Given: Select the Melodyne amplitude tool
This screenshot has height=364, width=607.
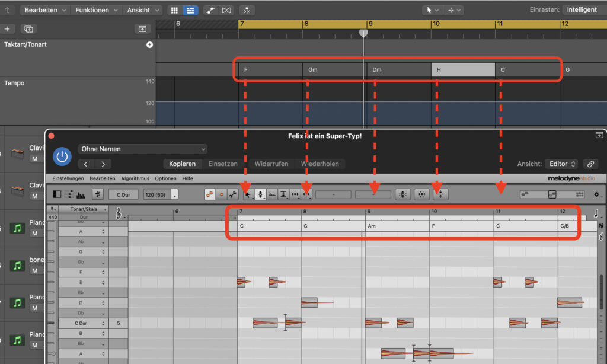Looking at the screenshot, I should [283, 194].
